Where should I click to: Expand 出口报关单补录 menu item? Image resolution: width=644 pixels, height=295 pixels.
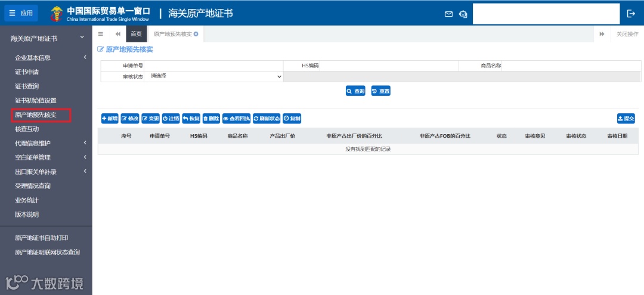pos(46,172)
